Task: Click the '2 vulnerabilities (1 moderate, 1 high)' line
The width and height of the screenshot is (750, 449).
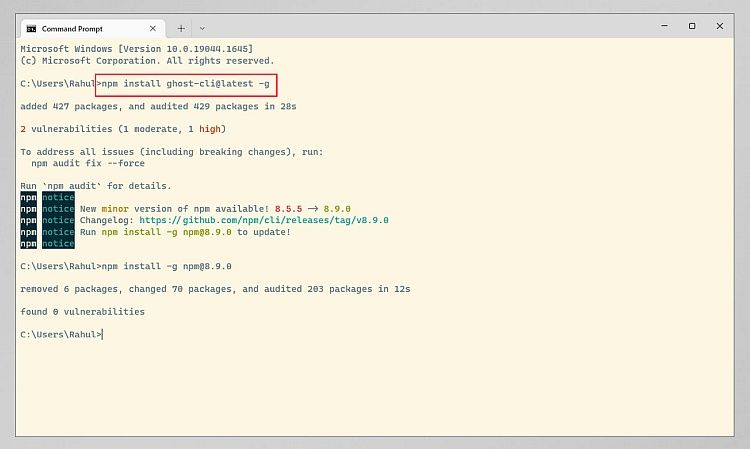Action: 123,129
